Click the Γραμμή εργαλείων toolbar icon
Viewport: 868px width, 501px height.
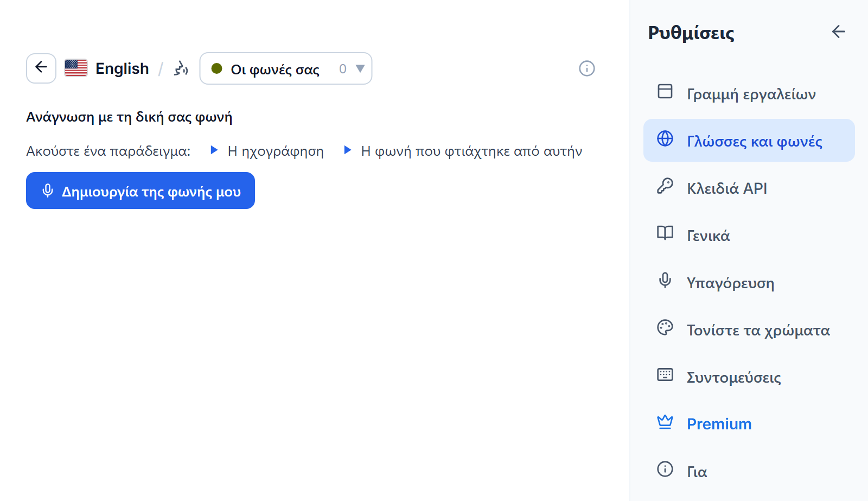pyautogui.click(x=665, y=91)
